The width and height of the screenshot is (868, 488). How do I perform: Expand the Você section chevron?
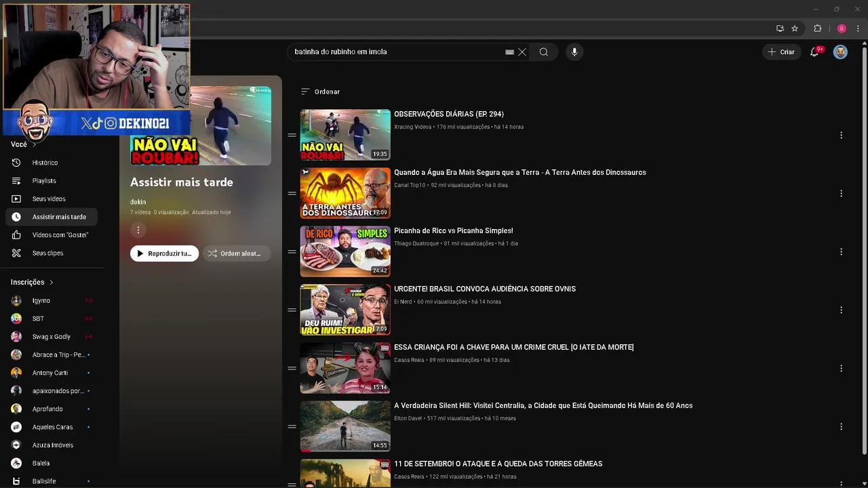[x=34, y=144]
